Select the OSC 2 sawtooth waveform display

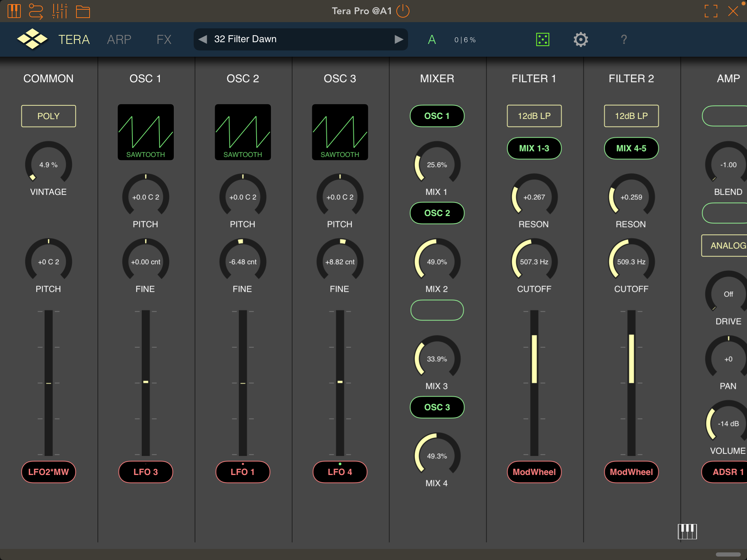(x=243, y=132)
